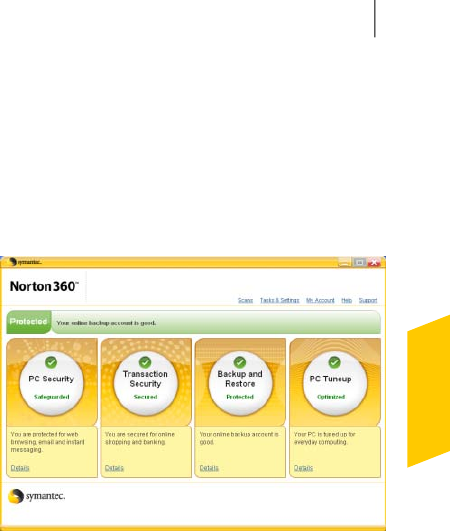Click 'You are protected for web browsing' description

coord(47,442)
